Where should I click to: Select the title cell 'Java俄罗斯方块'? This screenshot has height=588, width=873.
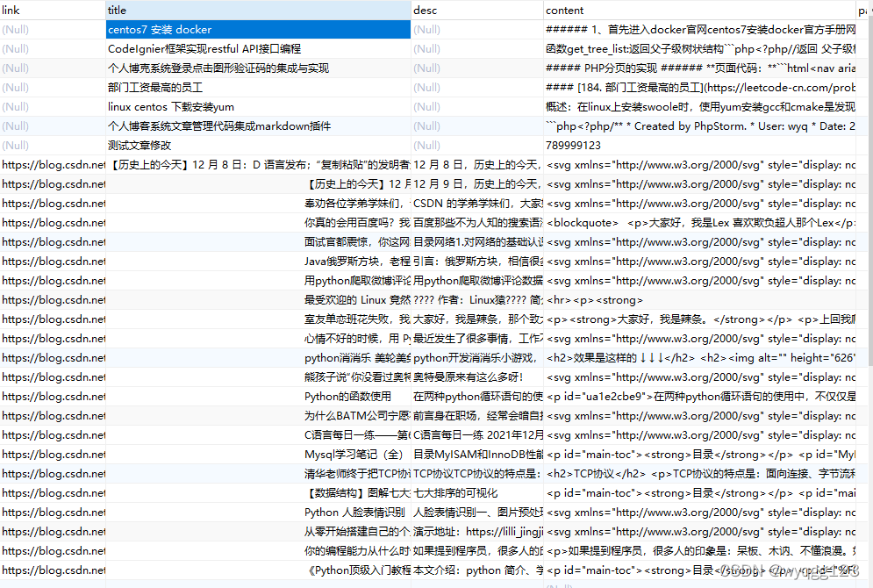tap(258, 262)
